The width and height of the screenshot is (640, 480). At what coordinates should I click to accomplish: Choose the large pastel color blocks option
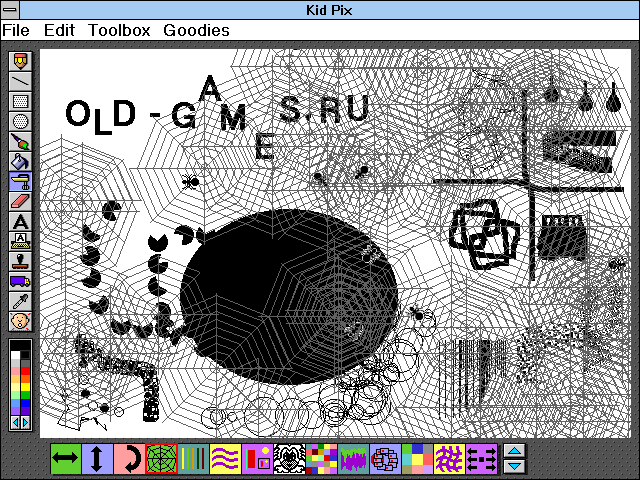(417, 459)
